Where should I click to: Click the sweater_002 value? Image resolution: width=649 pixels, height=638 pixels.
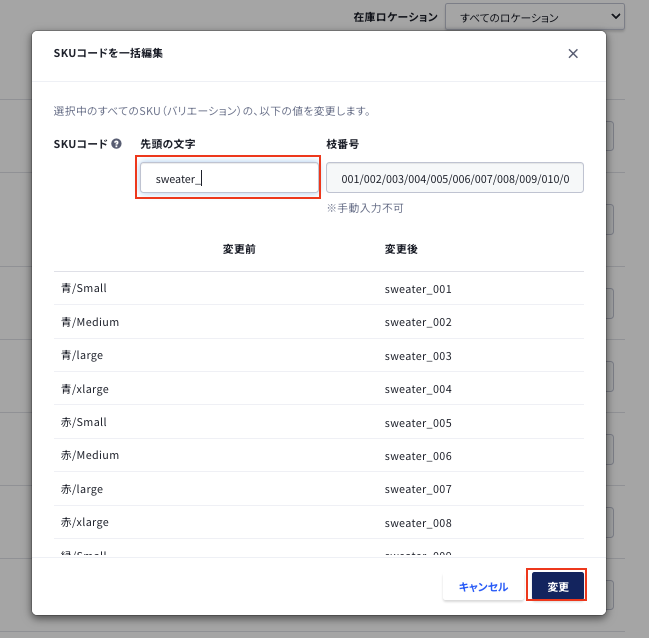418,322
